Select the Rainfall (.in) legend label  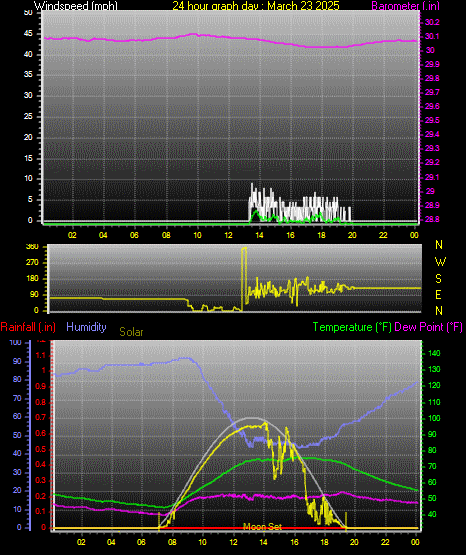[x=28, y=327]
